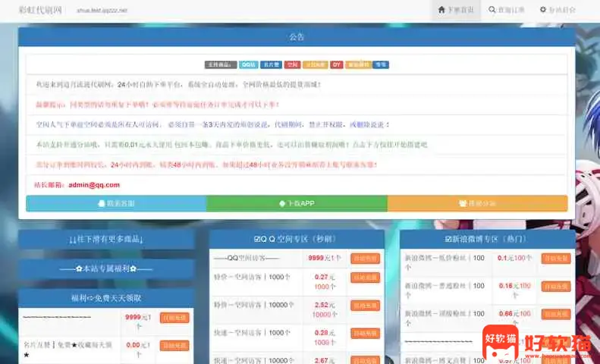Open the QQ空间专区 panel header
Viewport: 600px width, 364px height.
[x=297, y=240]
